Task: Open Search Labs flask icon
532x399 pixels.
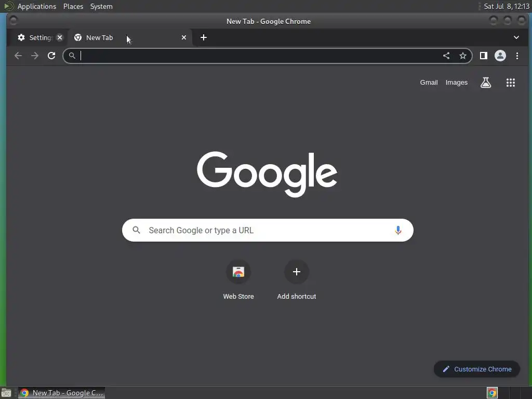Action: (486, 83)
